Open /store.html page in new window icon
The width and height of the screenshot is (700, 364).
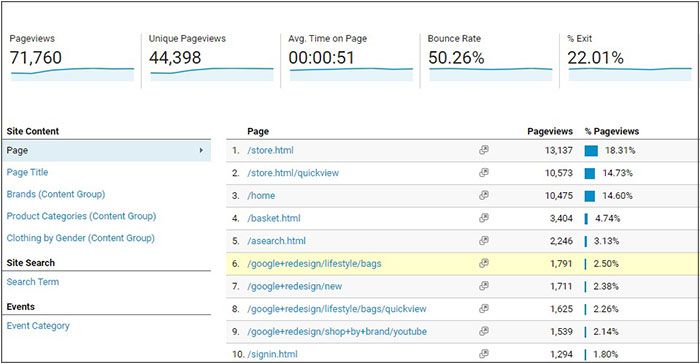pyautogui.click(x=483, y=150)
